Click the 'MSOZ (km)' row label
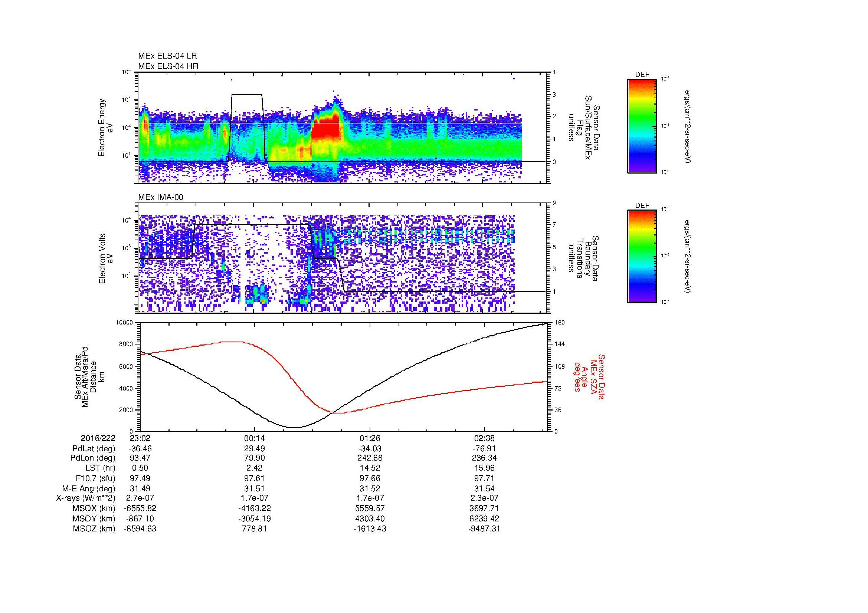The height and width of the screenshot is (613, 868). [94, 529]
